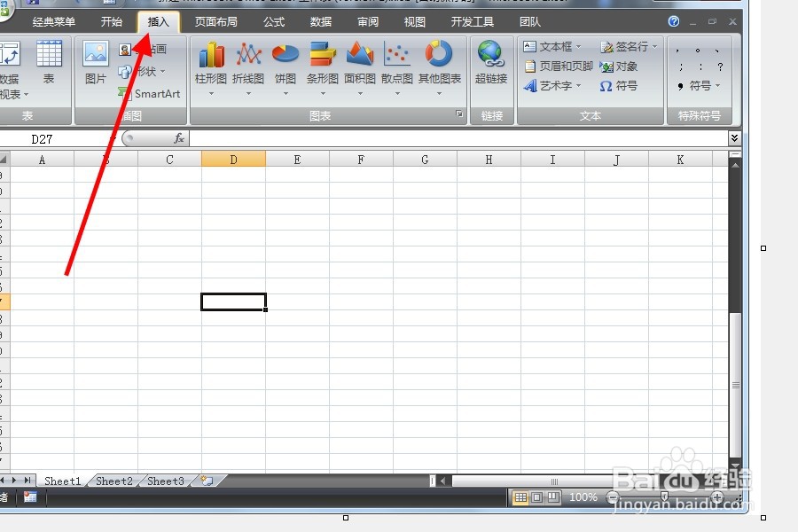
Task: Expand the 其他图表 dropdown arrow
Action: 439,94
